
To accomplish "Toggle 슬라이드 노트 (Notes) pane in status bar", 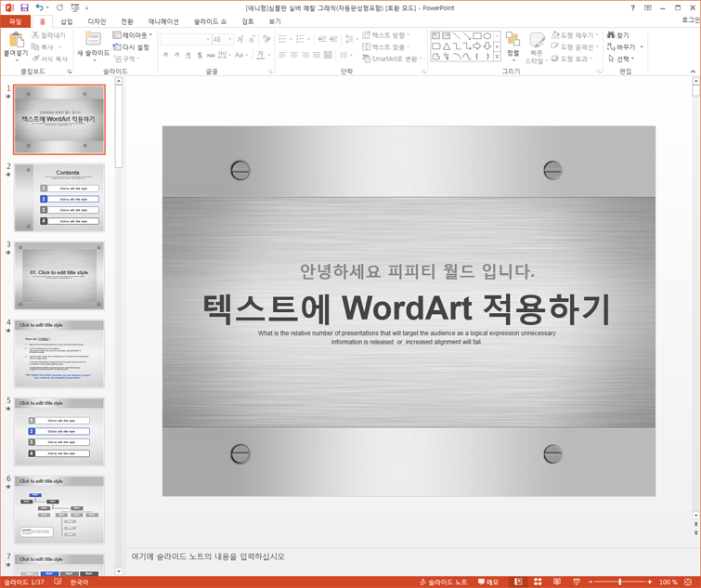I will click(x=443, y=581).
